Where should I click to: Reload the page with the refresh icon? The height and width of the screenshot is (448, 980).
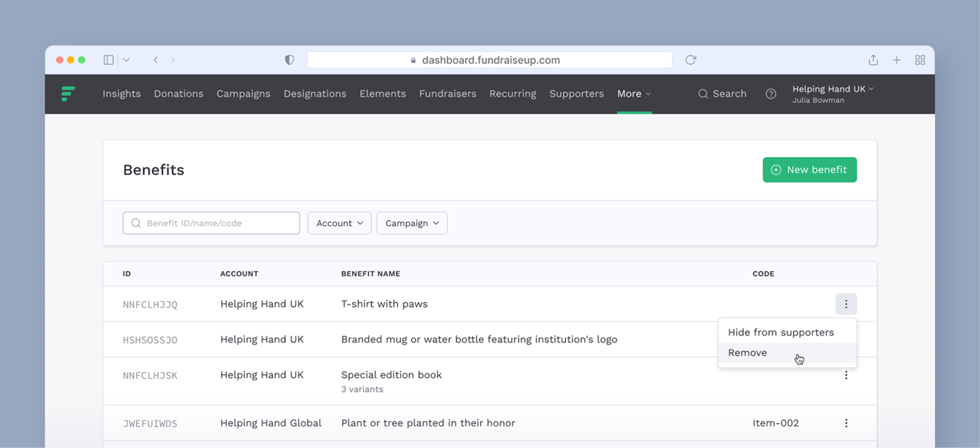690,60
